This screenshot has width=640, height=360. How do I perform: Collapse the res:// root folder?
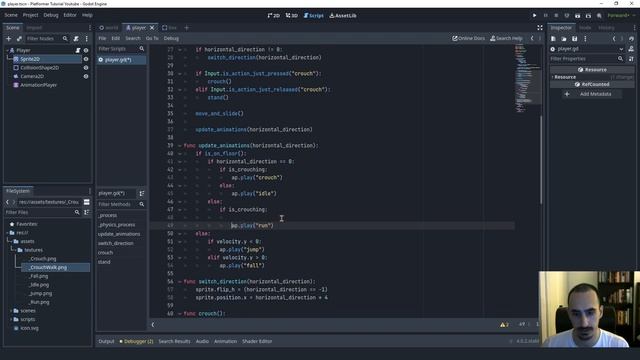[7, 233]
